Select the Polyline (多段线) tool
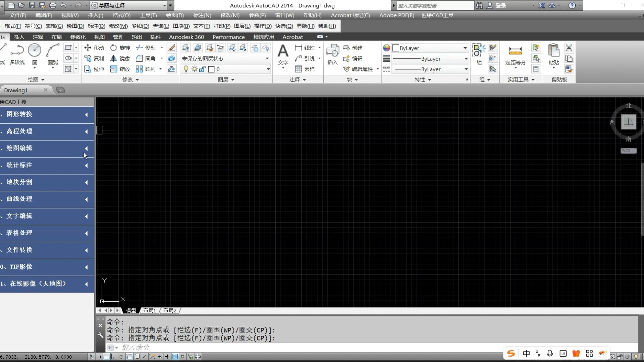Screen dimensions: 644x362 tap(17, 51)
